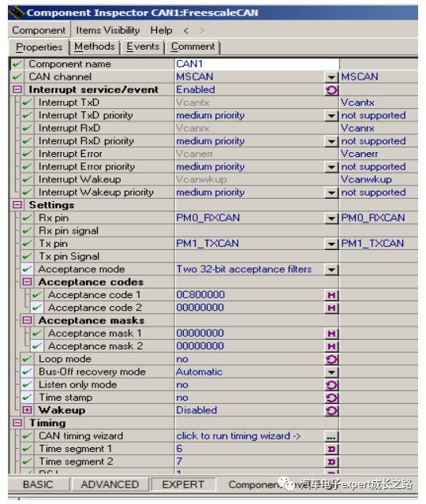Expand the Wakeup group
Image resolution: width=426 pixels, height=504 pixels.
[27, 410]
